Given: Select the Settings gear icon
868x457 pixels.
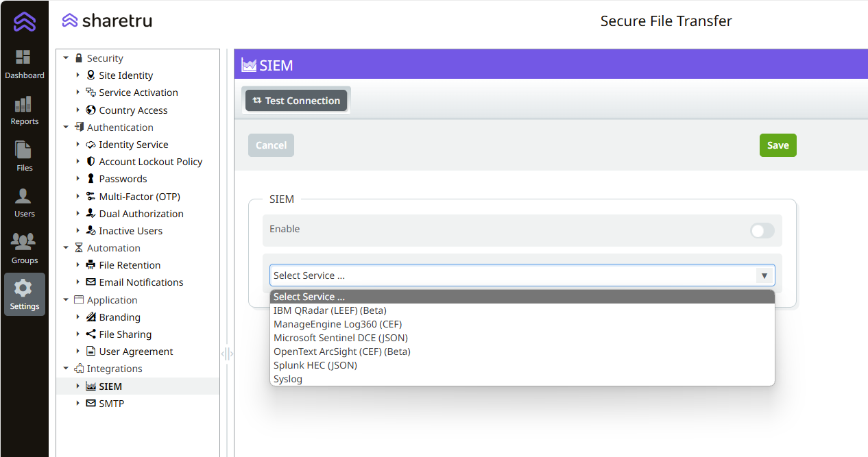Looking at the screenshot, I should click(24, 293).
